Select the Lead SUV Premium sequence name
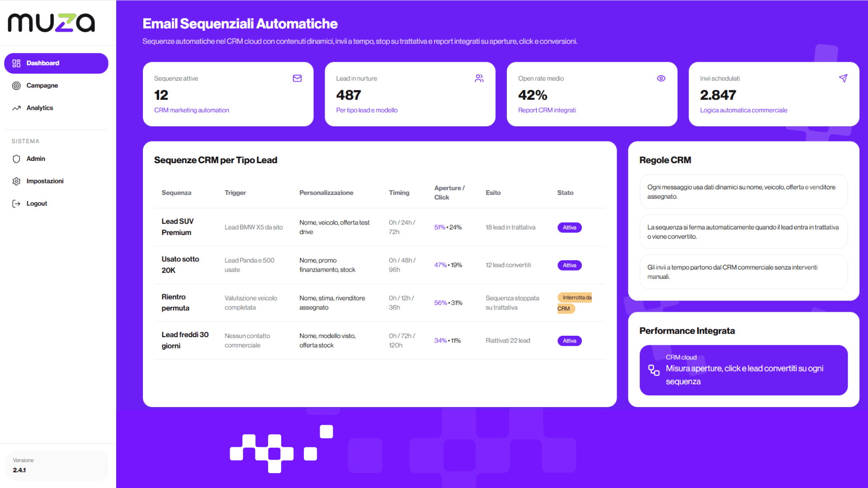Viewport: 868px width, 488px height. pyautogui.click(x=178, y=227)
